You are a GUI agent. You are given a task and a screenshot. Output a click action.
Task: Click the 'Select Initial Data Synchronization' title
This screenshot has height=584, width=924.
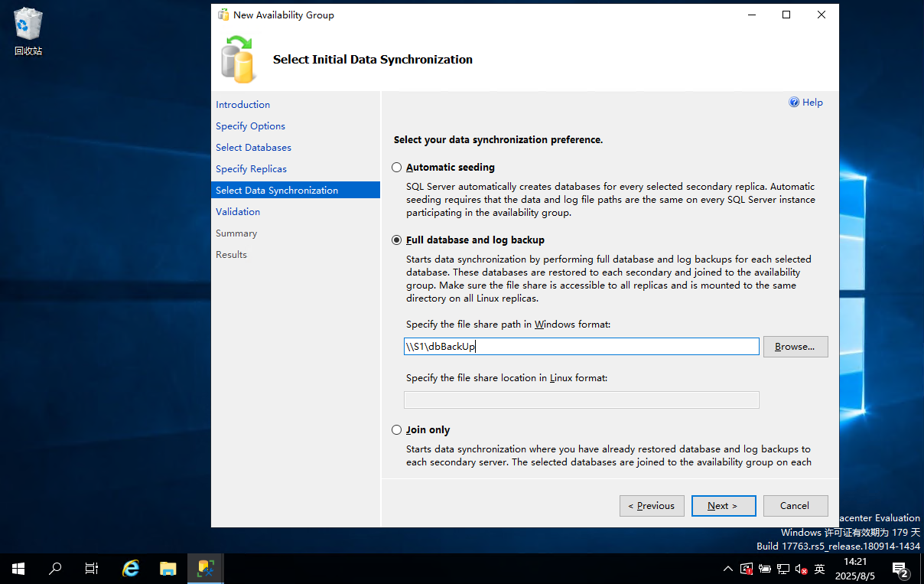coord(373,60)
